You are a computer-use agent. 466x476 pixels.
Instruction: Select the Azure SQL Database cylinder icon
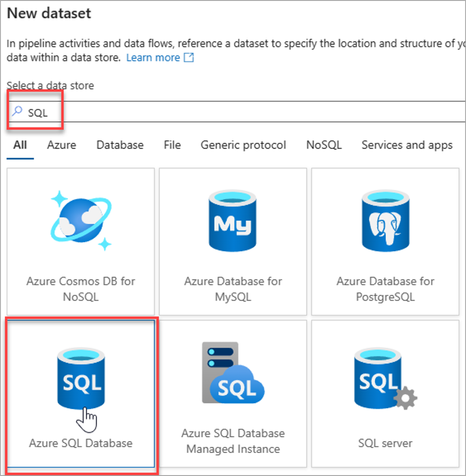(81, 379)
